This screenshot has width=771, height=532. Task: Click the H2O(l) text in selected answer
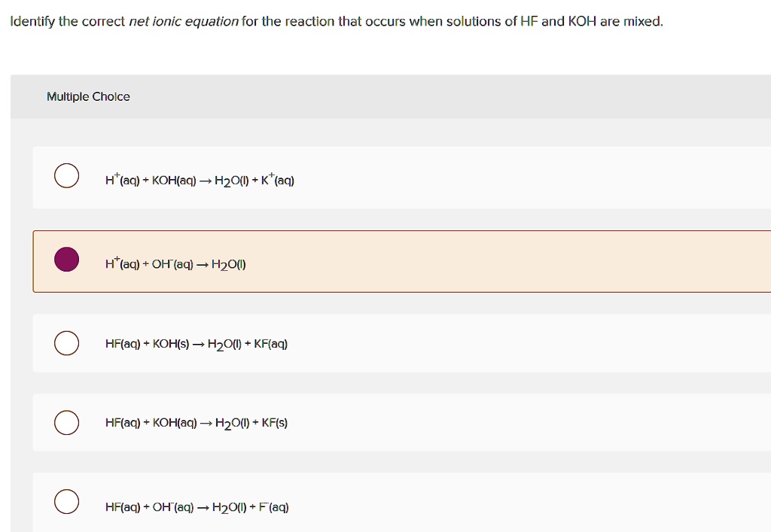pyautogui.click(x=230, y=263)
